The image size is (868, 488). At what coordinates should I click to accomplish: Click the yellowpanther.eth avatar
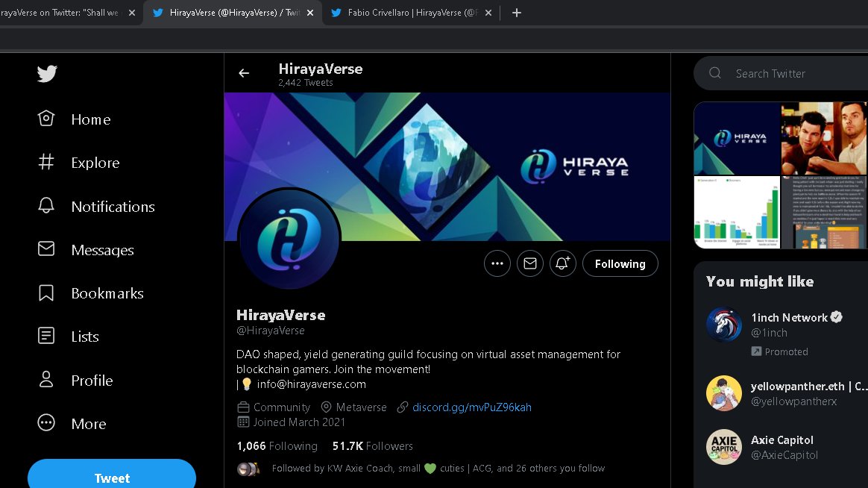(x=724, y=393)
